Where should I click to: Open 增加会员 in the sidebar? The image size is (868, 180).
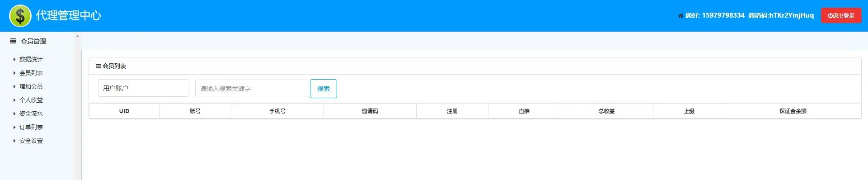pos(31,86)
